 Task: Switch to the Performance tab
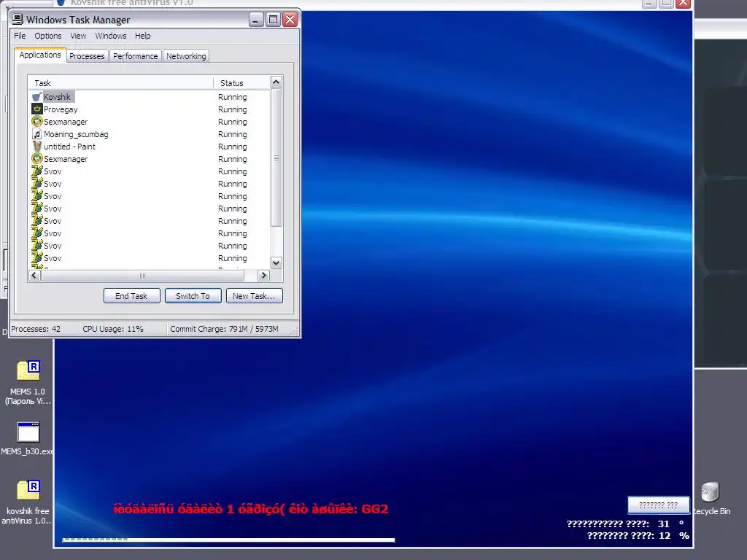coord(135,55)
